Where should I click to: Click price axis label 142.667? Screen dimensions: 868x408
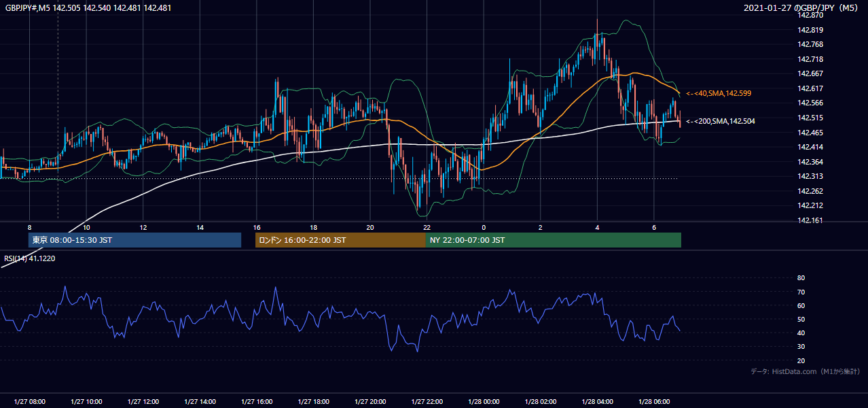click(810, 73)
